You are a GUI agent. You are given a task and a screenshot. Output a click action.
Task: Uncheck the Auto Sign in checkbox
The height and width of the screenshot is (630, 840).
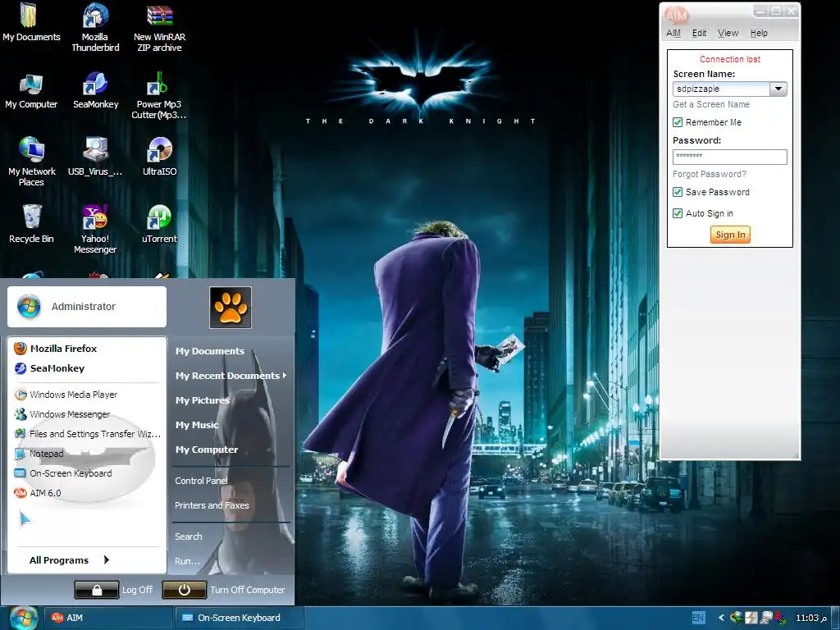tap(678, 213)
